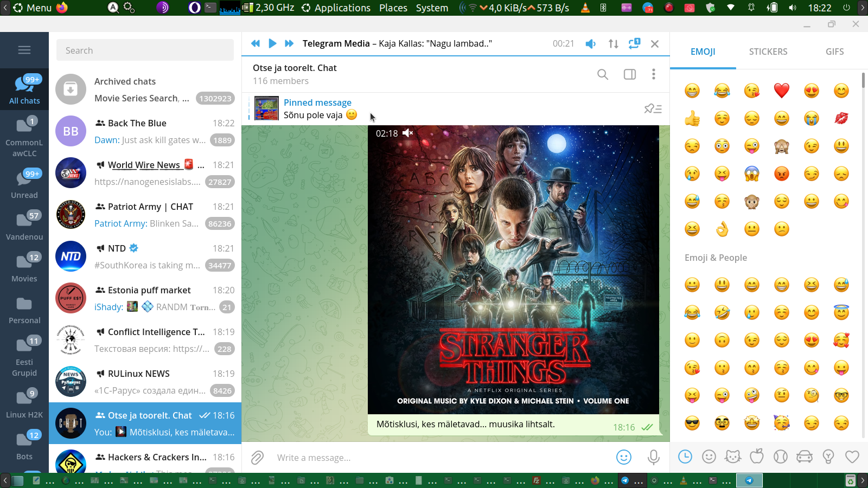The width and height of the screenshot is (868, 488).
Task: Open the Estonia puff market group
Action: (145, 298)
